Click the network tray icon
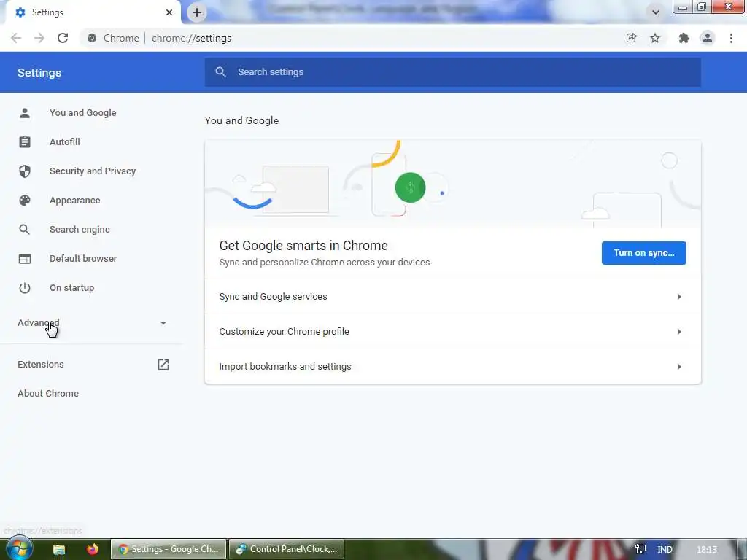The width and height of the screenshot is (747, 560). (640, 550)
